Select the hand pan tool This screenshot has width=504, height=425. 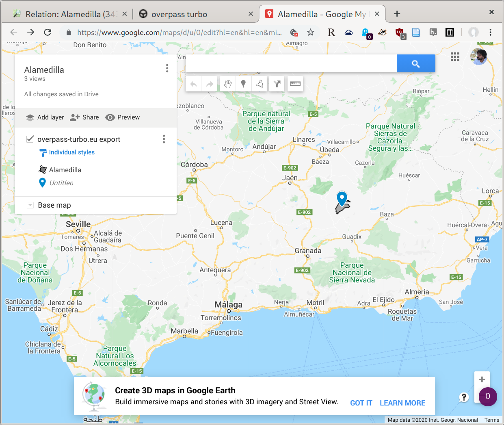point(228,84)
